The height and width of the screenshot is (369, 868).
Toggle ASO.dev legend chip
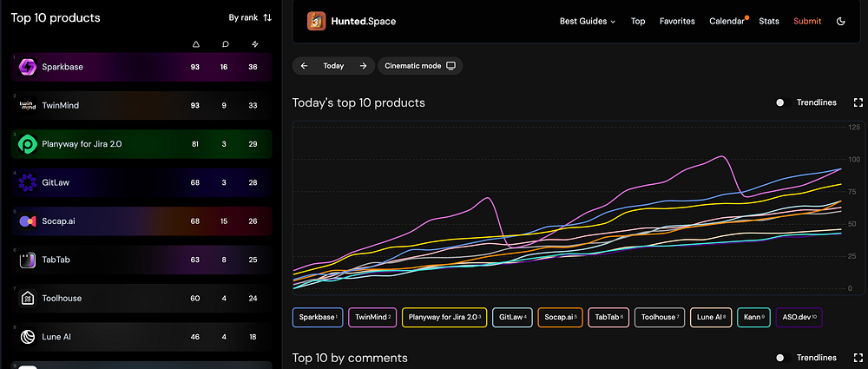tap(799, 318)
